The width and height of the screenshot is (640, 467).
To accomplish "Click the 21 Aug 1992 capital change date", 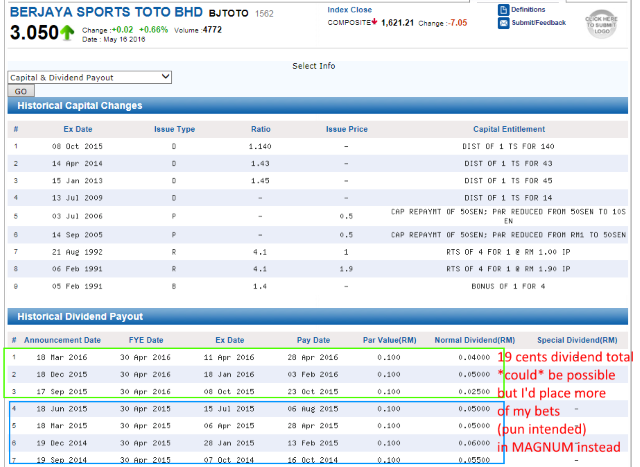I will (77, 252).
